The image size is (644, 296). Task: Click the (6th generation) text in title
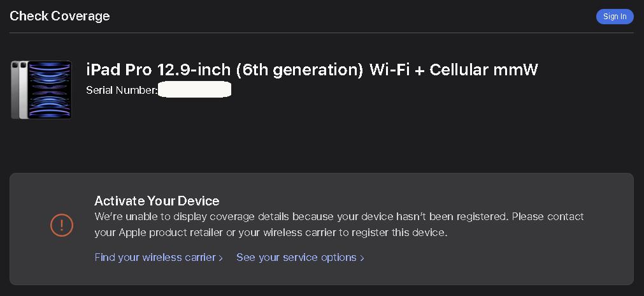[300, 70]
